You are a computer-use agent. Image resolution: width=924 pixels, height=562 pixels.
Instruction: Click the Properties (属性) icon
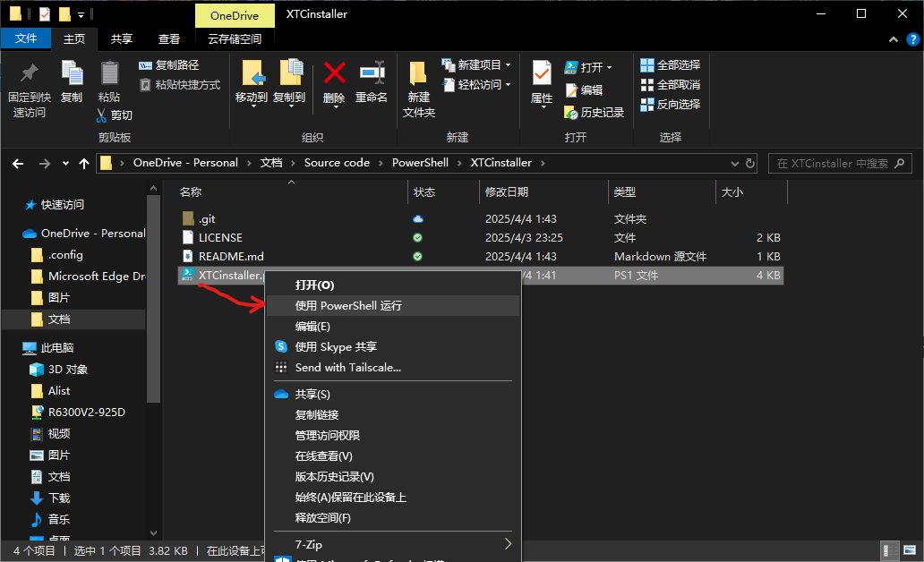tap(542, 73)
